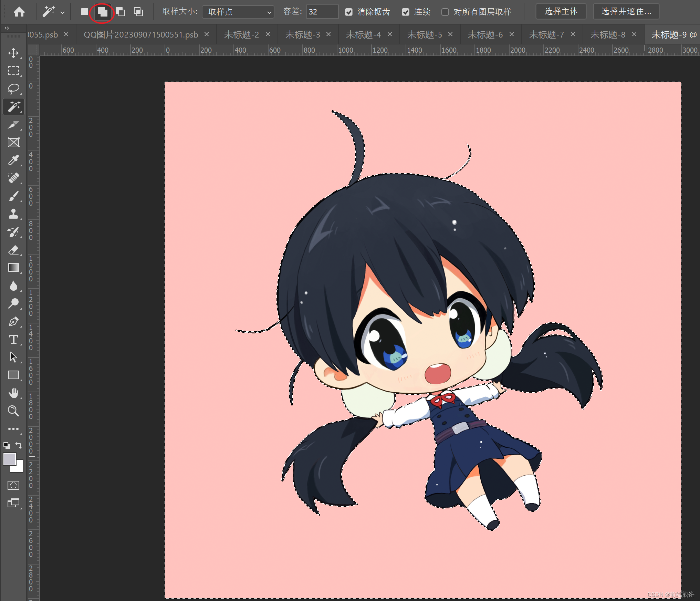Uncheck the 连续 contiguous checkbox
Viewport: 700px width, 601px height.
pos(406,12)
